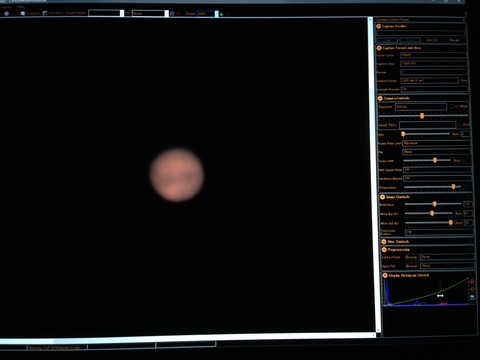480x360 pixels.
Task: Click the preview's horizontal scrollbar
Action: point(187,337)
